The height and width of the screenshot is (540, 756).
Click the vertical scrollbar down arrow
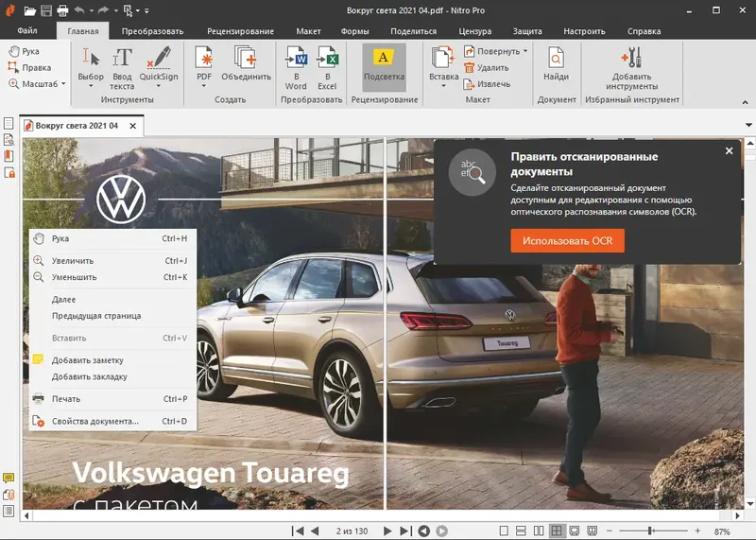coord(749,504)
